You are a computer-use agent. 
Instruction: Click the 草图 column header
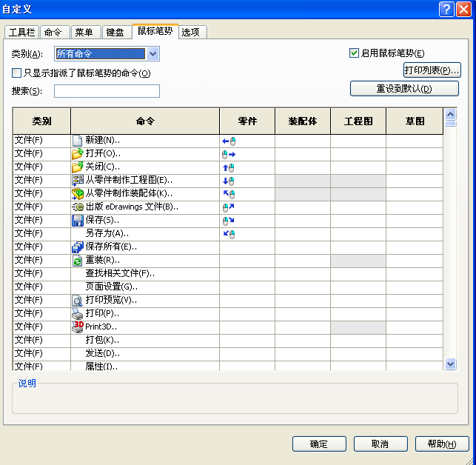(415, 121)
